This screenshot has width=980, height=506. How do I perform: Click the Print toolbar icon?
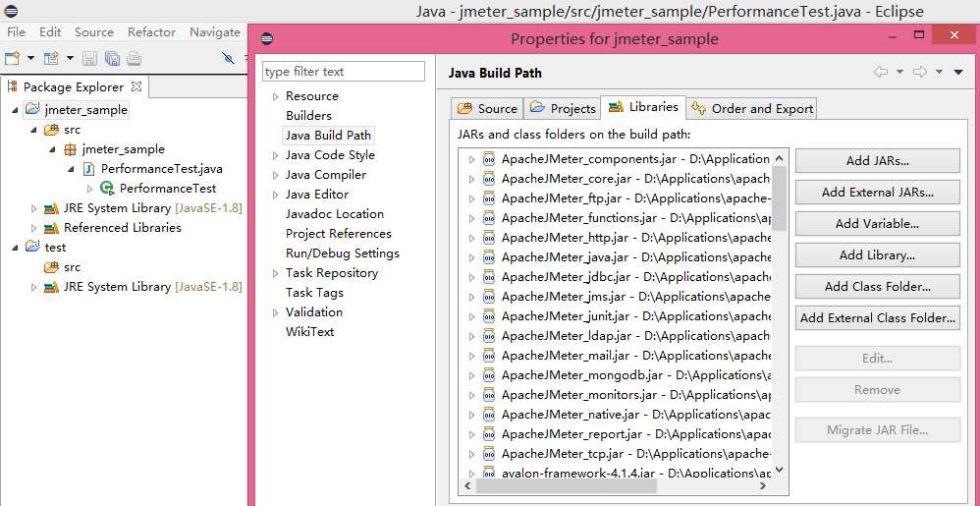click(134, 59)
